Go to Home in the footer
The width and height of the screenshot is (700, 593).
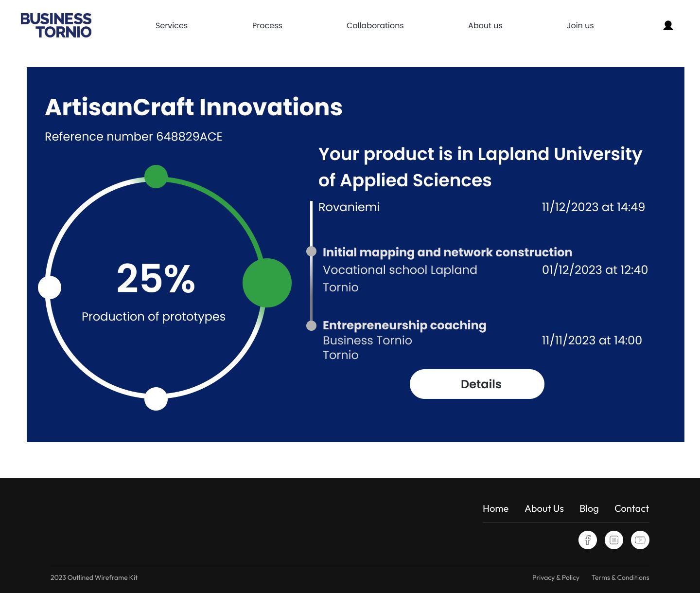(495, 508)
